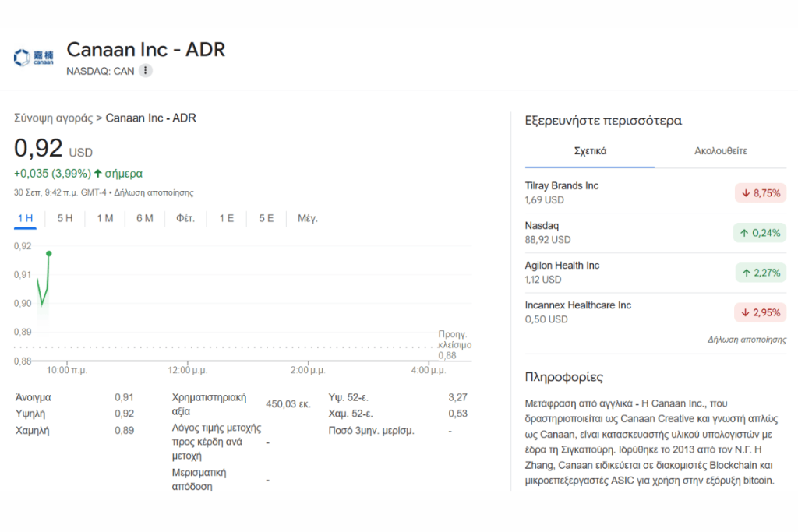Click the Χαμηλή value 0,89
This screenshot has height=532, width=798.
[x=124, y=430]
